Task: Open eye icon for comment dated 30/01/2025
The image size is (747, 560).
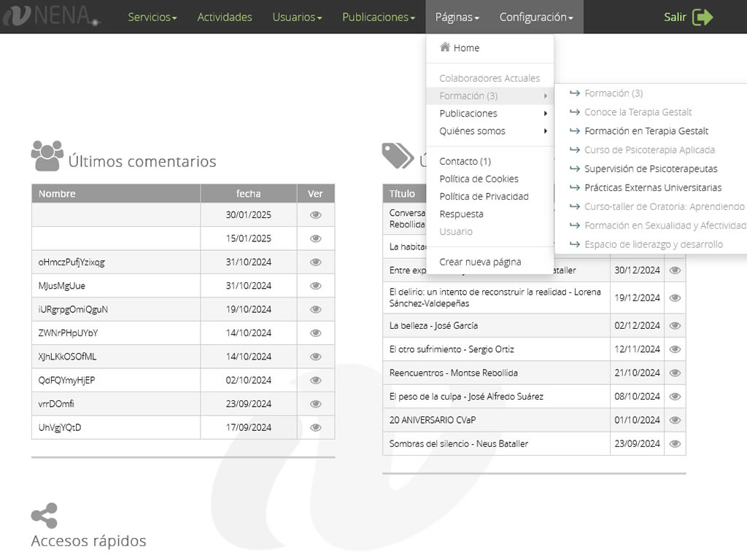Action: (315, 215)
